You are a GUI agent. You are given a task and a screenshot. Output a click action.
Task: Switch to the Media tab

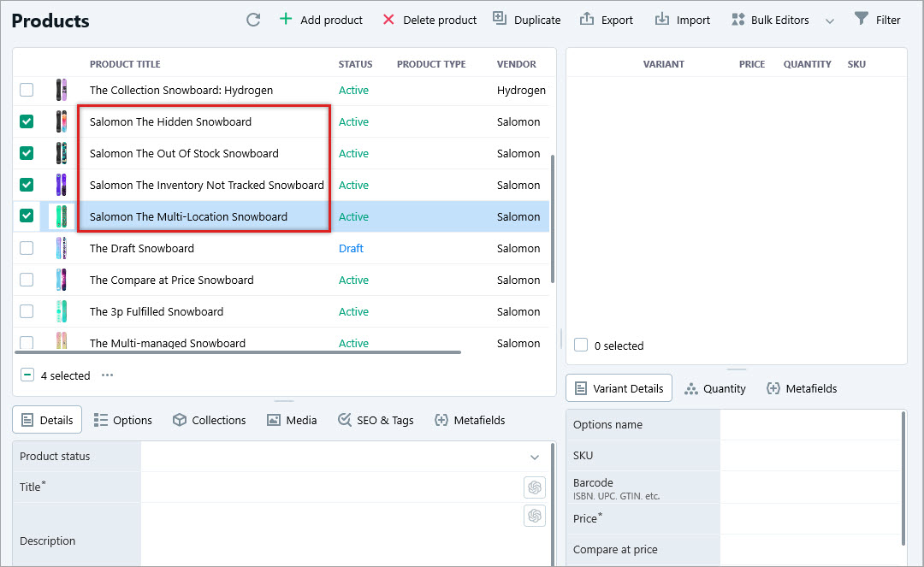point(292,420)
